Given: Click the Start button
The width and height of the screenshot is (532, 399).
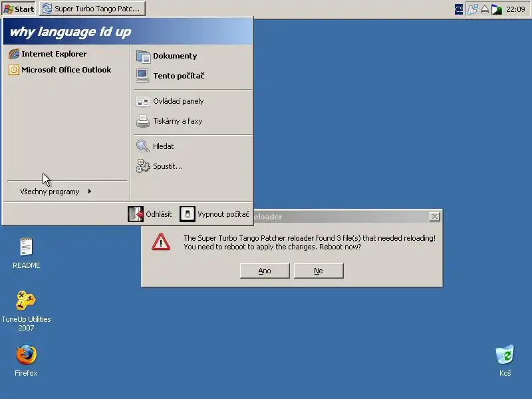Looking at the screenshot, I should [19, 9].
